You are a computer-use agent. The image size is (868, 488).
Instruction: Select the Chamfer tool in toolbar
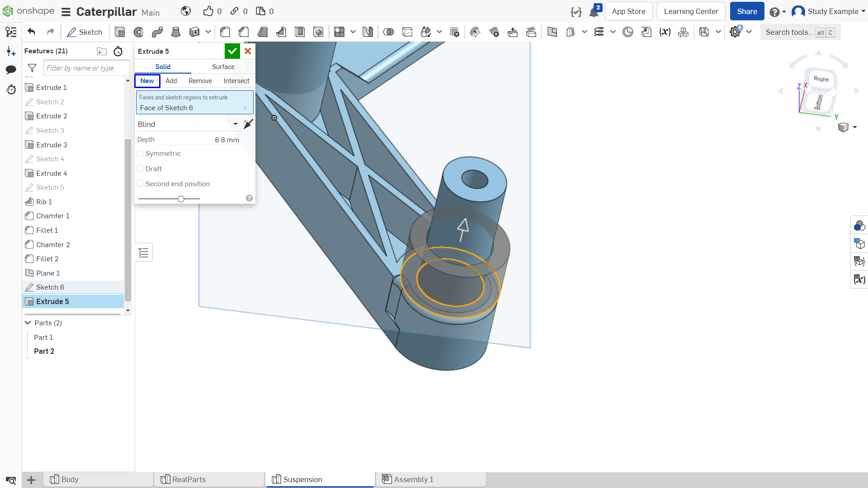click(244, 32)
